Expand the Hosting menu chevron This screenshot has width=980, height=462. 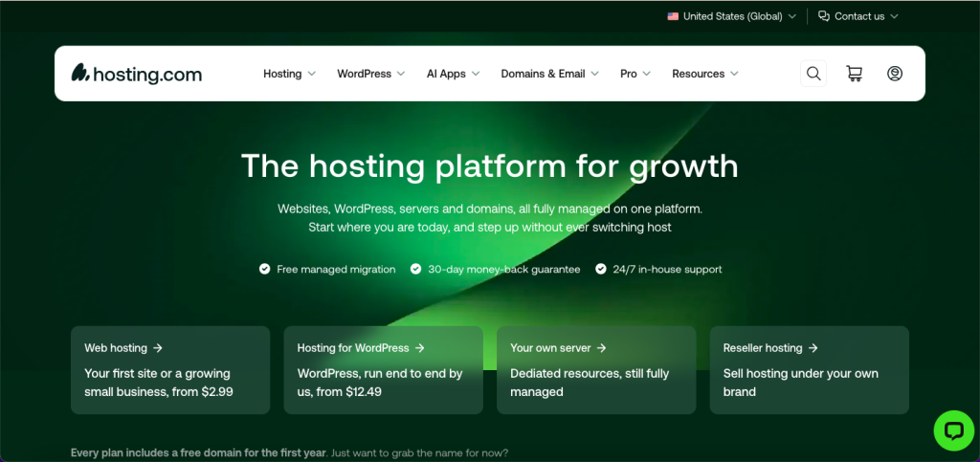(311, 74)
